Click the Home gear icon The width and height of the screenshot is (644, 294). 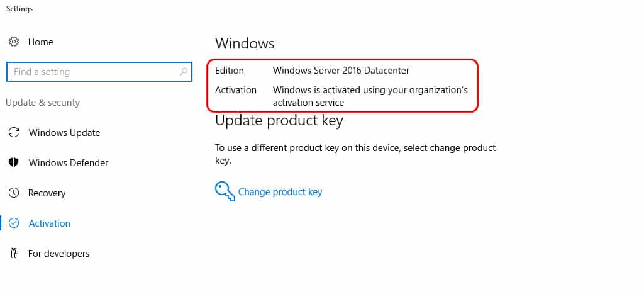14,42
